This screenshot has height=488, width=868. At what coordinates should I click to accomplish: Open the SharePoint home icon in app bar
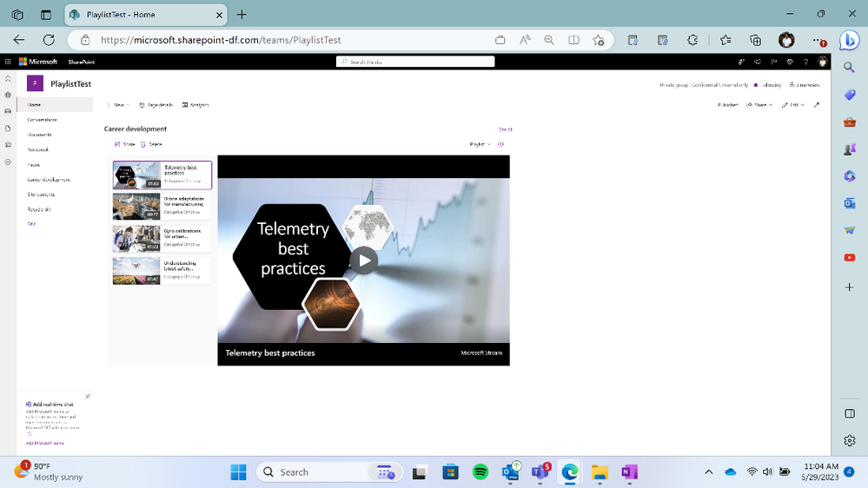(x=8, y=78)
